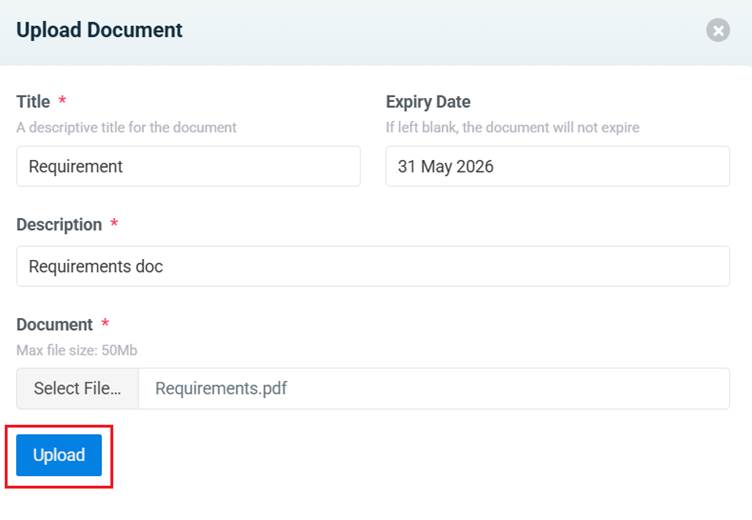
Task: Click the Title label
Action: [x=34, y=102]
